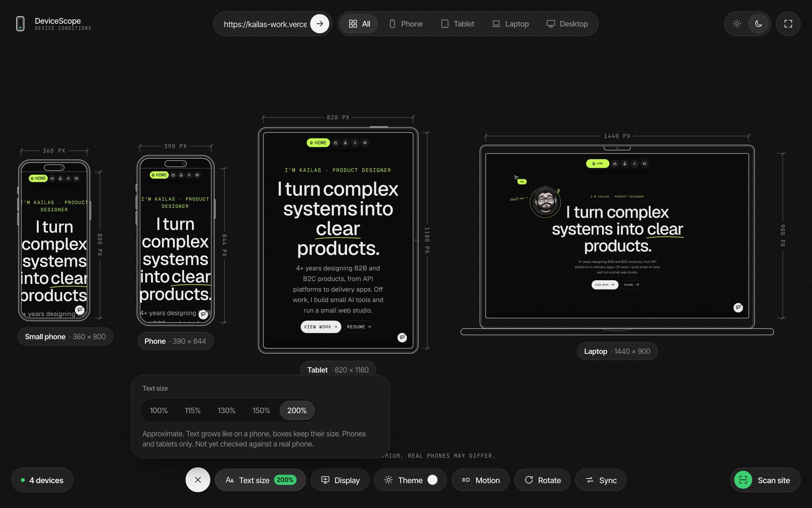Viewport: 812px width, 508px height.
Task: Click mail icon in tablet preview nav
Action: pos(365,143)
